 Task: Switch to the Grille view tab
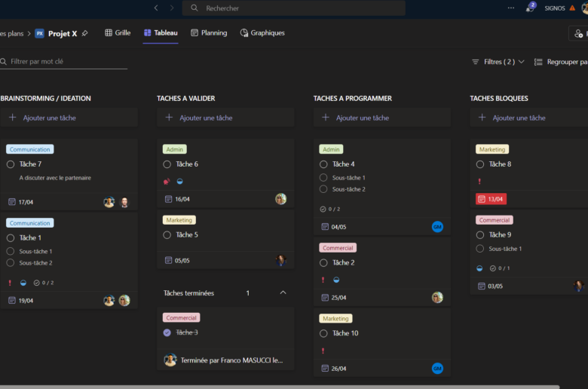point(118,33)
